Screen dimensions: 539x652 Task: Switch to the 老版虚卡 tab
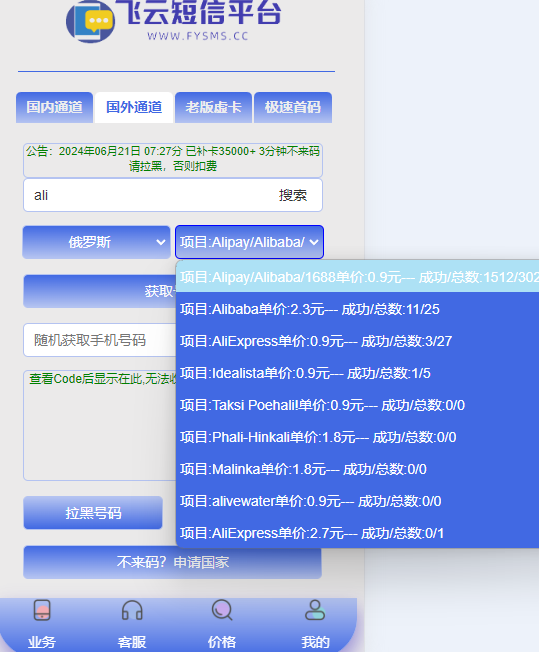coord(213,107)
